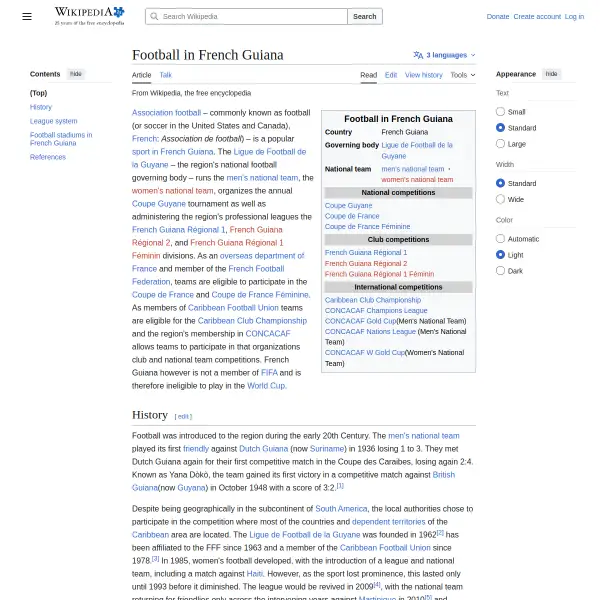Click the Log in link
This screenshot has width=600, height=600.
click(x=574, y=16)
